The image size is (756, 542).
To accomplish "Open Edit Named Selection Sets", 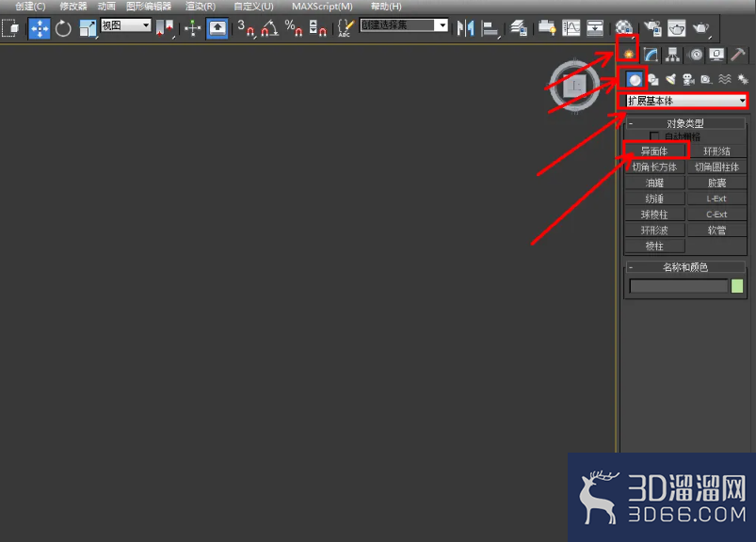I will pos(346,28).
